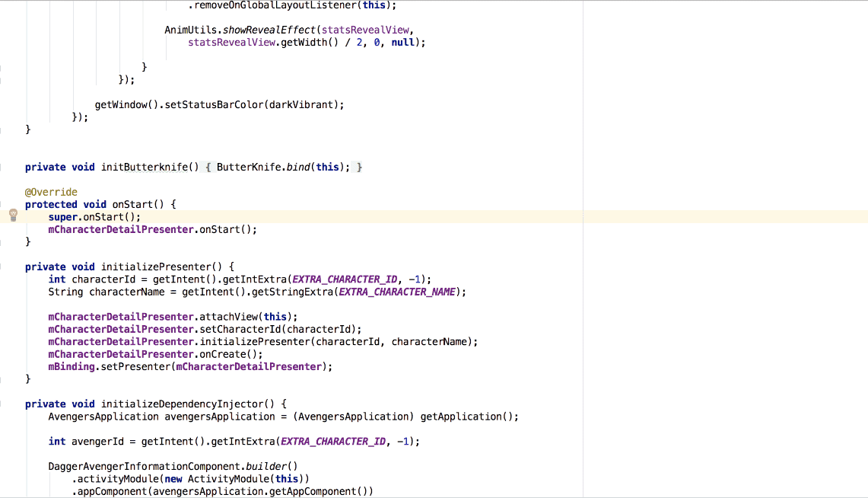Click the EXTRA_CHARACTER_NAME constant

click(396, 292)
